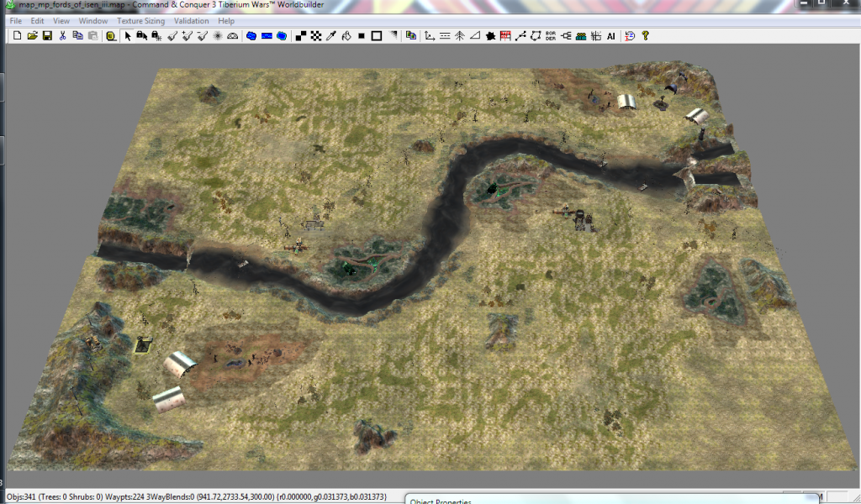Select the paint bucket flood-fill tool

[x=346, y=36]
